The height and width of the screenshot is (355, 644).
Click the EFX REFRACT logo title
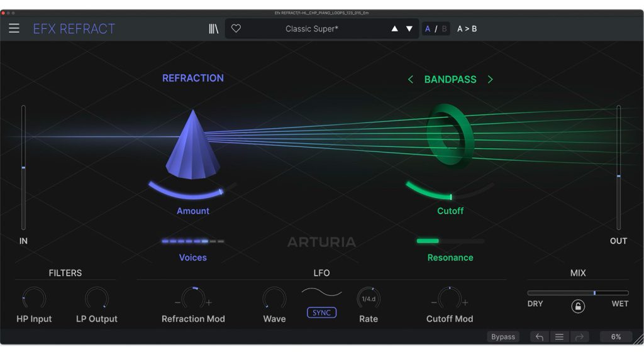click(74, 29)
